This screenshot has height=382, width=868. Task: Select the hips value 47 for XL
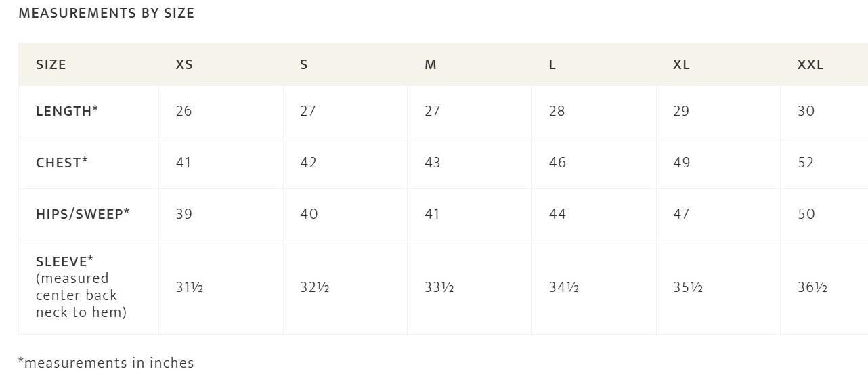tap(681, 214)
